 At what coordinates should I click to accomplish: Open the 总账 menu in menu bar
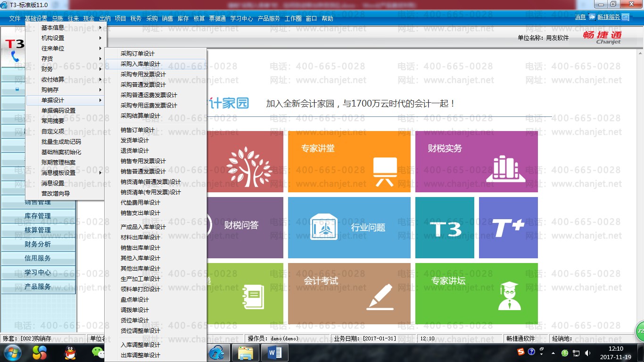[58, 18]
